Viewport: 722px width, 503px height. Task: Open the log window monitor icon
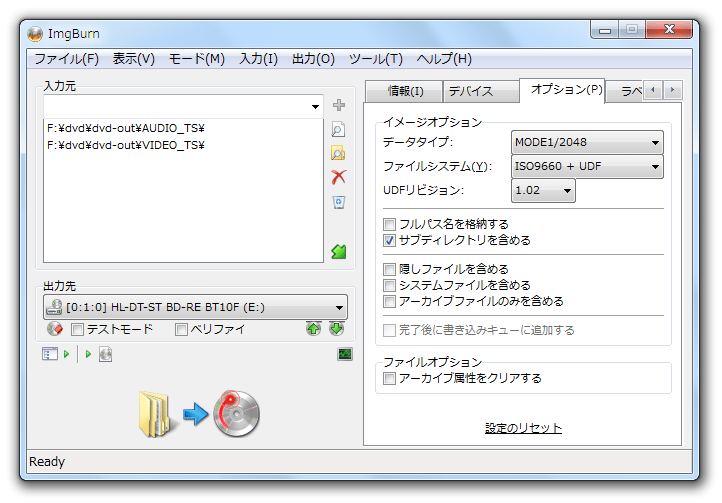point(345,354)
